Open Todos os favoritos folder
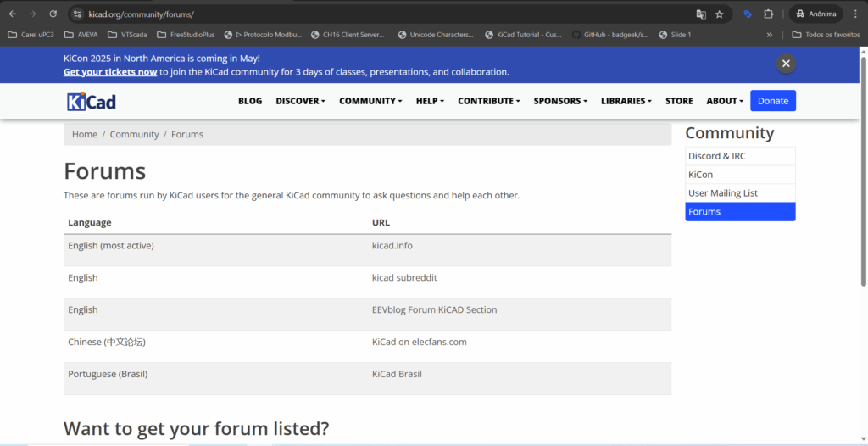Viewport: 868px width, 446px height. click(x=826, y=35)
